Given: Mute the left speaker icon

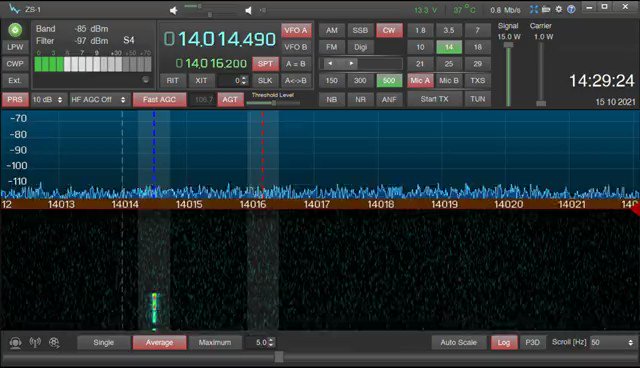Looking at the screenshot, I should (173, 11).
